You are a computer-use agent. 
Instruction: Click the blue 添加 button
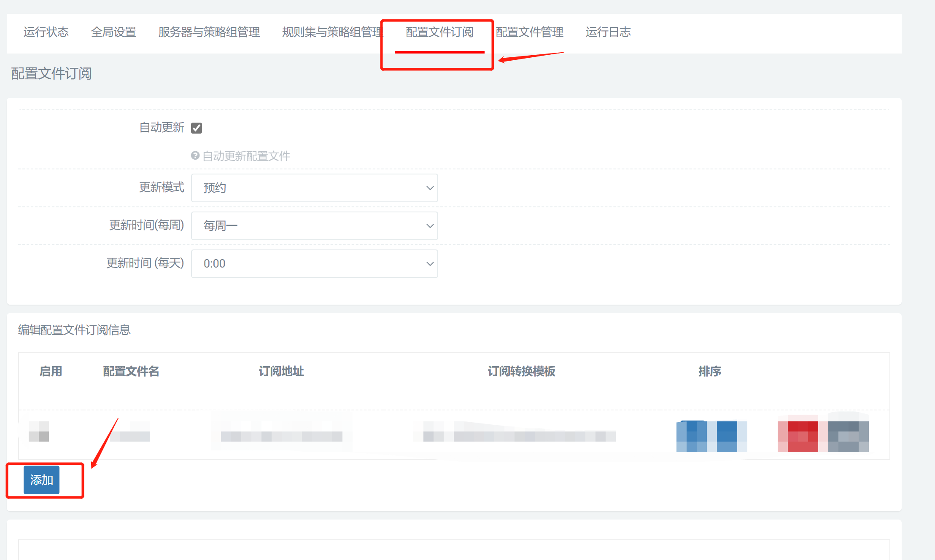[41, 480]
